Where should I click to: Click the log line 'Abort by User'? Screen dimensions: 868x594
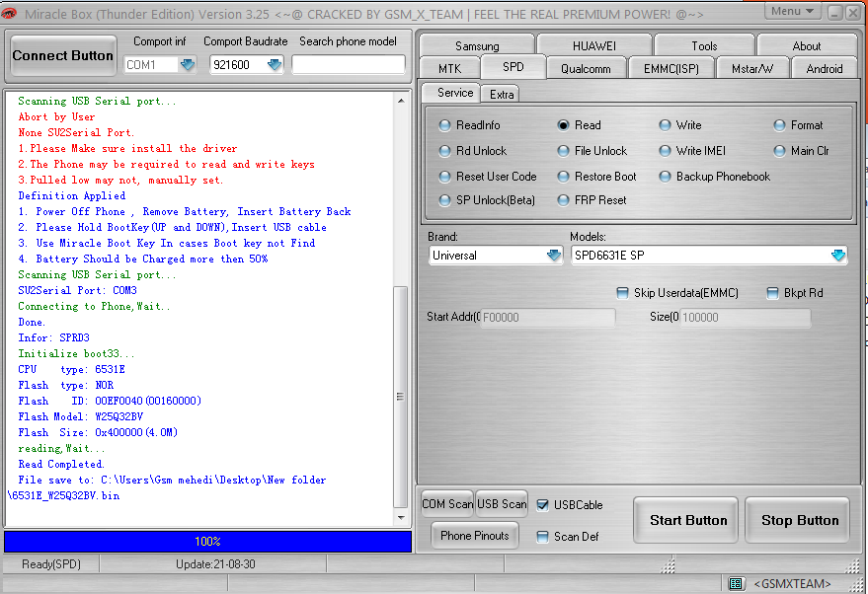56,116
